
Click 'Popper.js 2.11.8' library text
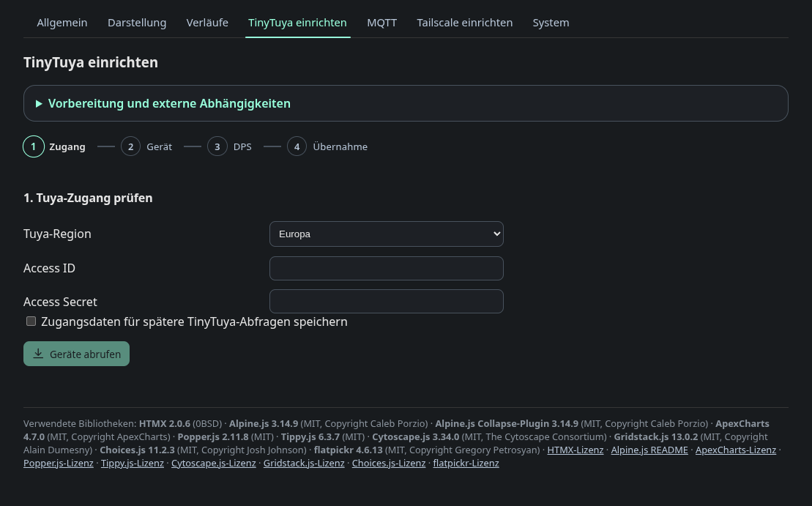(x=213, y=436)
